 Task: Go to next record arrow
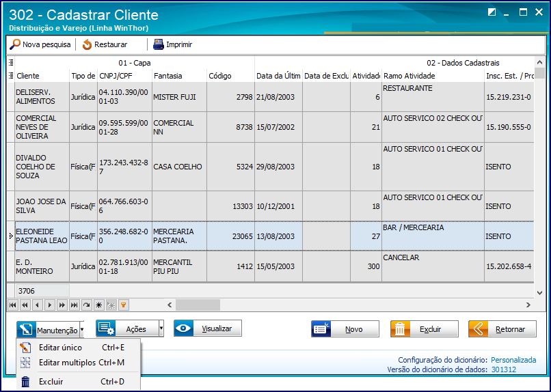(49, 305)
